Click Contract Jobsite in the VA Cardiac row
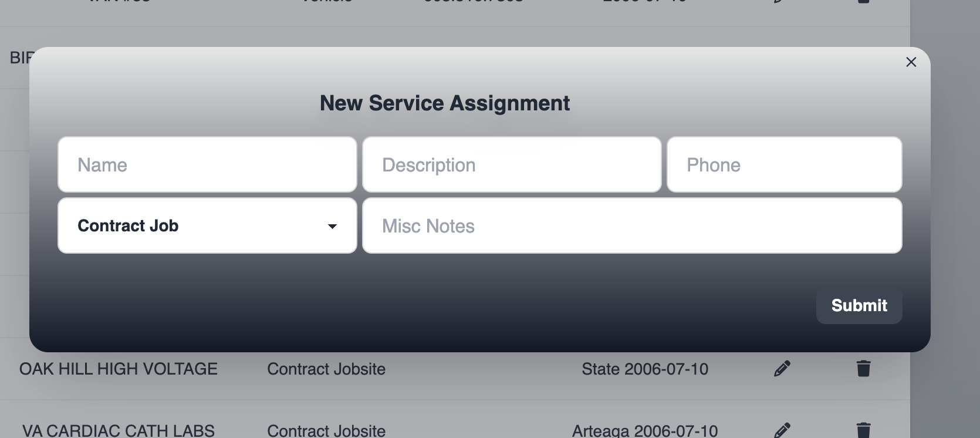 tap(326, 431)
